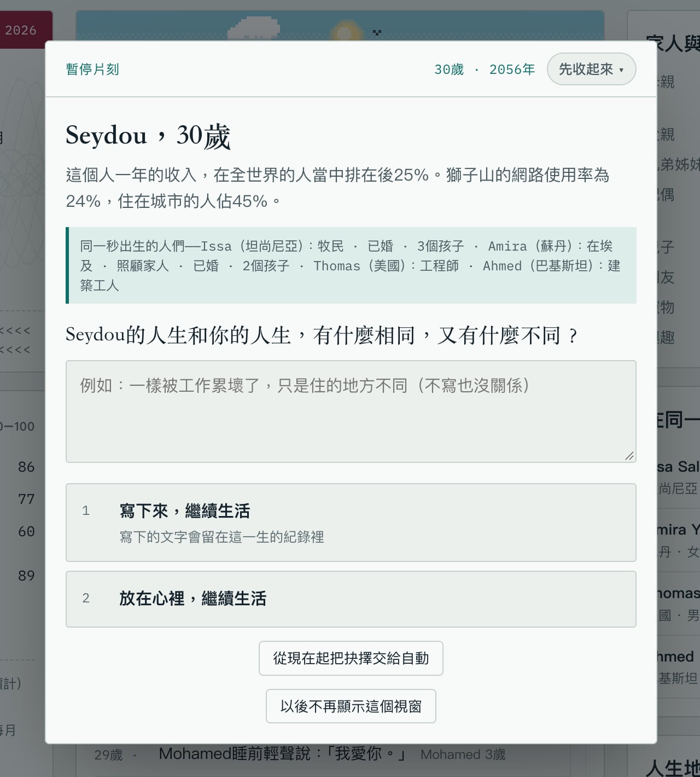The width and height of the screenshot is (700, 777).
Task: Click the value 60 in background stats
Action: pos(26,531)
